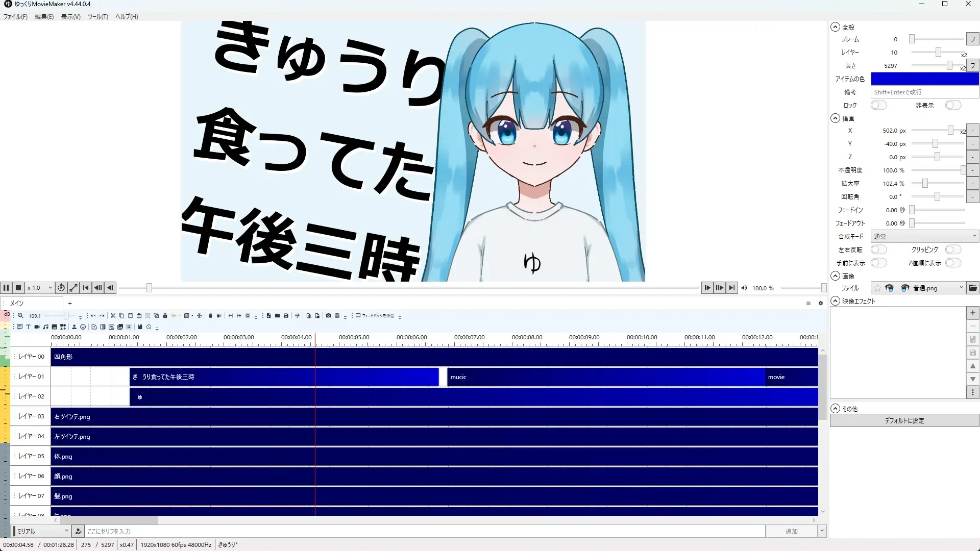Click the save project floppy icon

[x=286, y=316]
